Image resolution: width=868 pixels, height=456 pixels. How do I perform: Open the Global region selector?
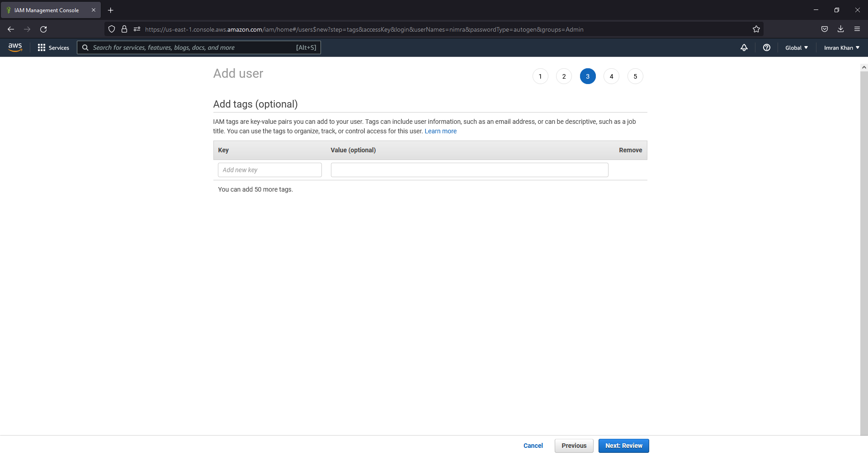pyautogui.click(x=796, y=47)
